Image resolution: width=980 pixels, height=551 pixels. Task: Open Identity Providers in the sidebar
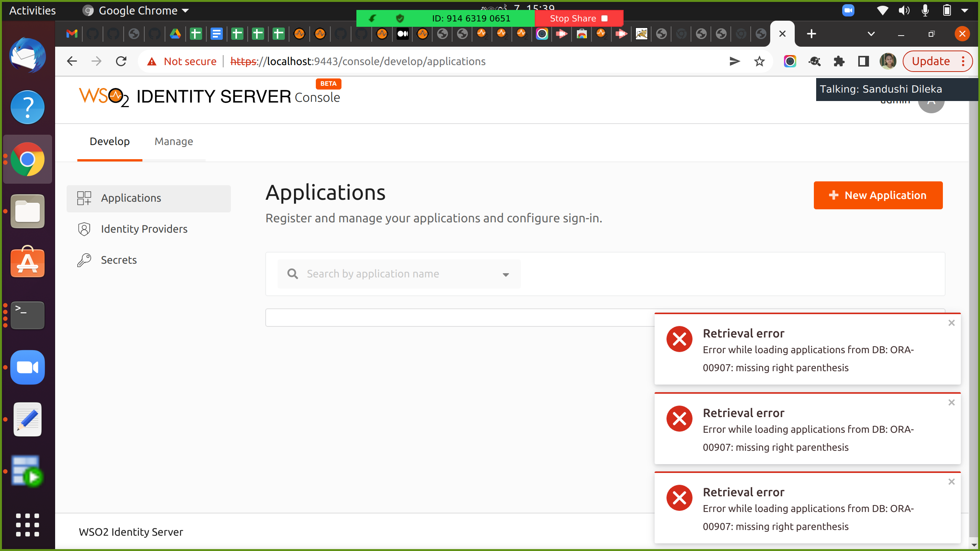pos(144,229)
